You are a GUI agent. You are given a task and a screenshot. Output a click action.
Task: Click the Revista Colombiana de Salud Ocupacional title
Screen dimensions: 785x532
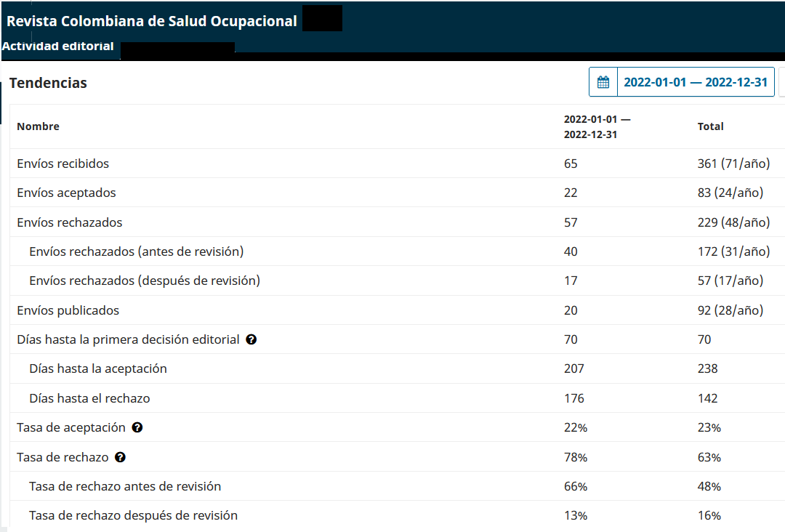coord(152,21)
